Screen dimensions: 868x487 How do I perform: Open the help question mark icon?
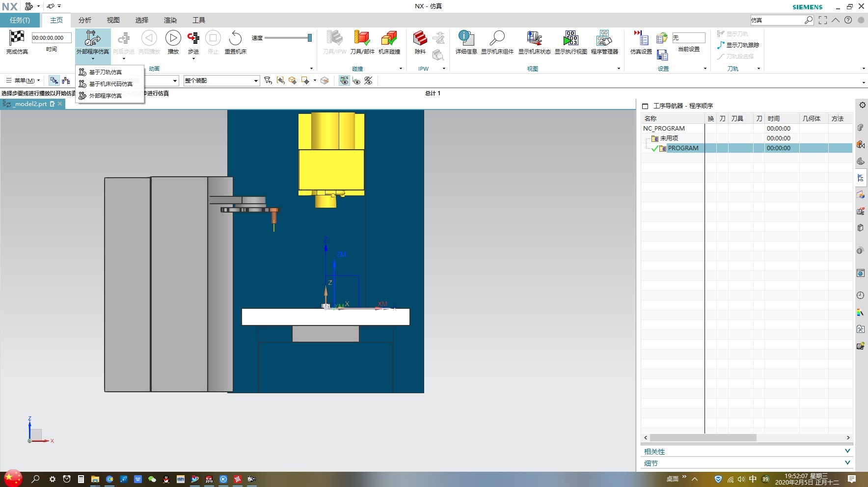pos(848,20)
